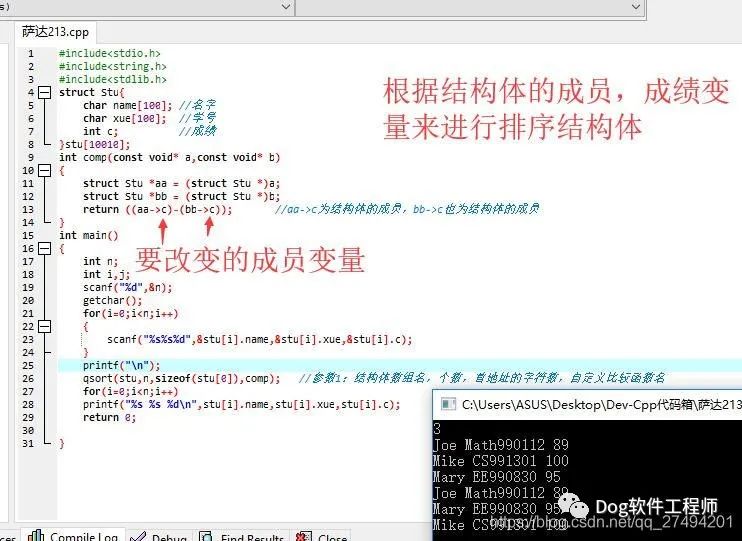The width and height of the screenshot is (742, 541).
Task: Open the Find Results tab
Action: click(241, 537)
